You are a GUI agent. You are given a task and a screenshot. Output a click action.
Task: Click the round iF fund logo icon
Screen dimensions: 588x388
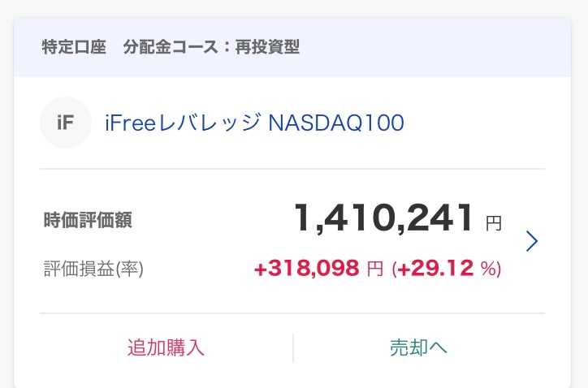[66, 123]
